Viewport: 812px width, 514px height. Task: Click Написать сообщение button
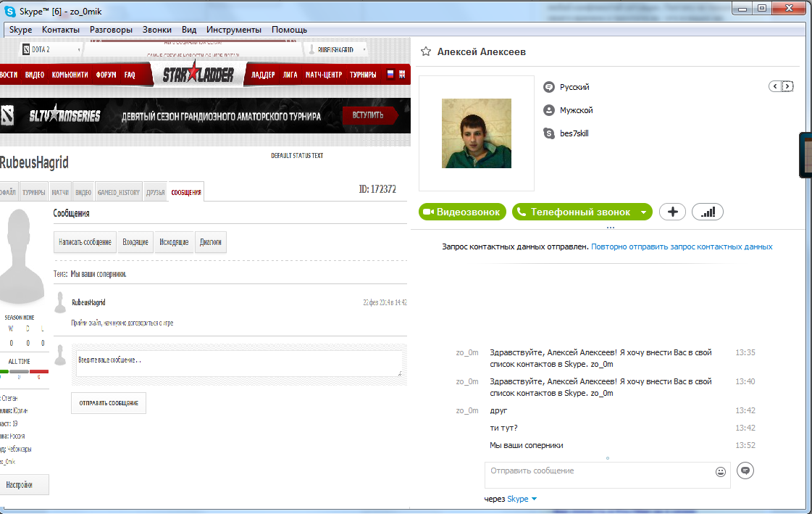[85, 242]
